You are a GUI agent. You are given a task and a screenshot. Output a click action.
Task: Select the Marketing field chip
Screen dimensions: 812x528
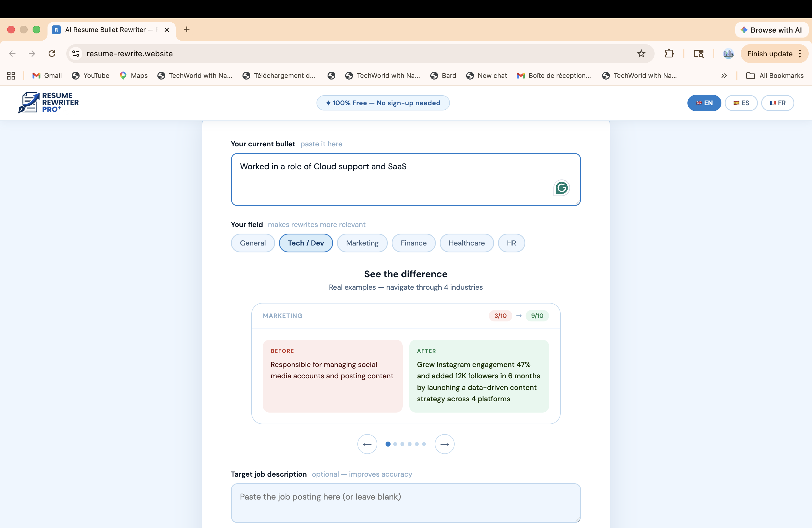[x=362, y=243]
